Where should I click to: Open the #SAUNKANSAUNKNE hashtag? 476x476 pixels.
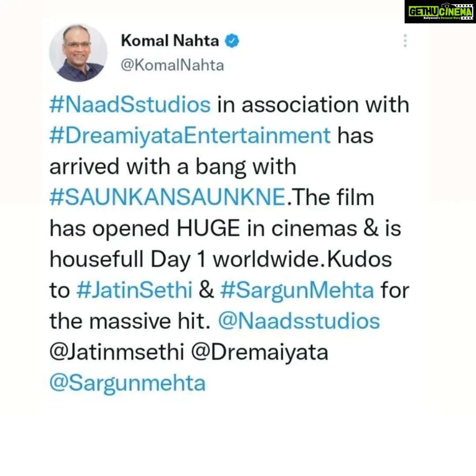(167, 197)
